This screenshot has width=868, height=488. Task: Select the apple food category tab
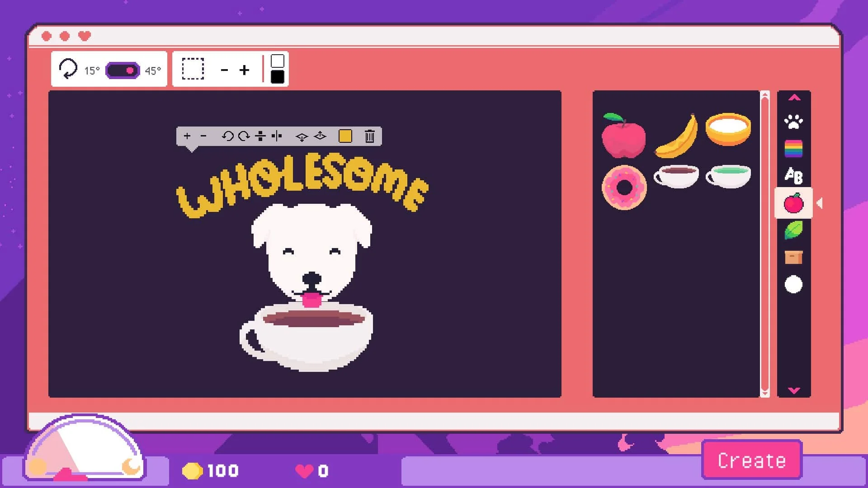click(793, 203)
